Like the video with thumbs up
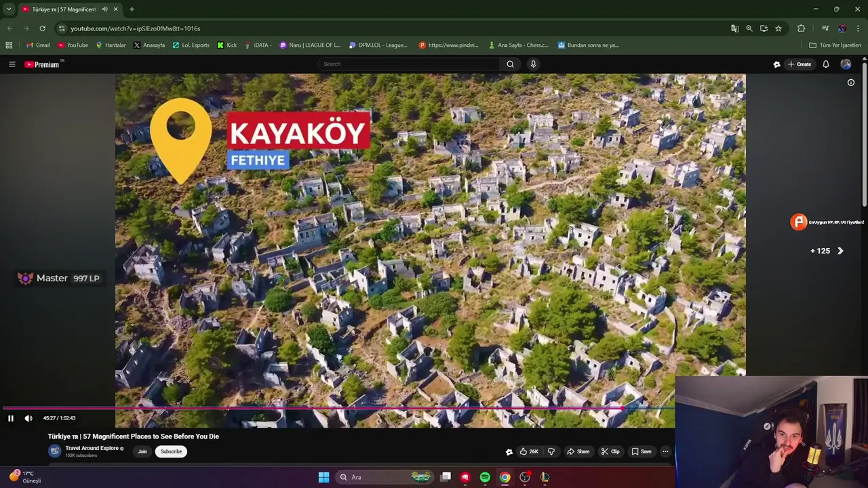The width and height of the screenshot is (868, 488). (529, 451)
